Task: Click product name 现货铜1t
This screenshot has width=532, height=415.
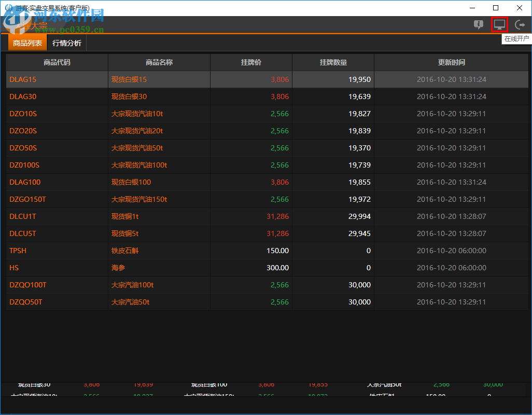Action: [125, 216]
